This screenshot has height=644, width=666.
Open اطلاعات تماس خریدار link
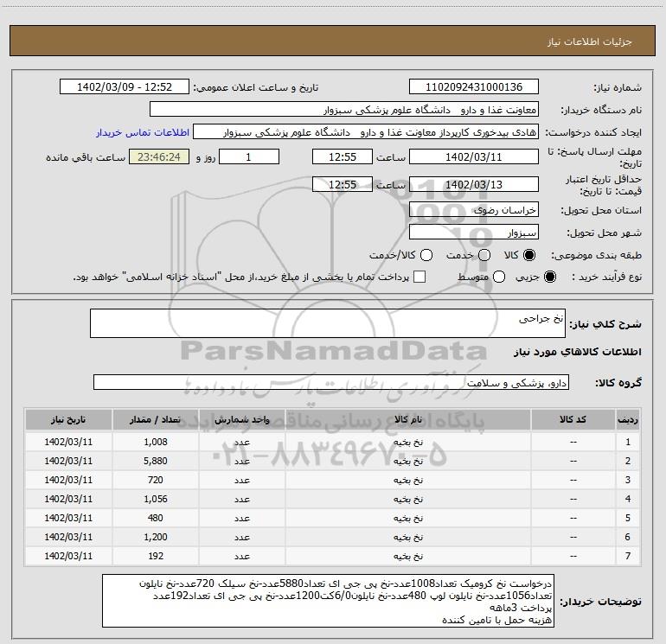pyautogui.click(x=143, y=132)
